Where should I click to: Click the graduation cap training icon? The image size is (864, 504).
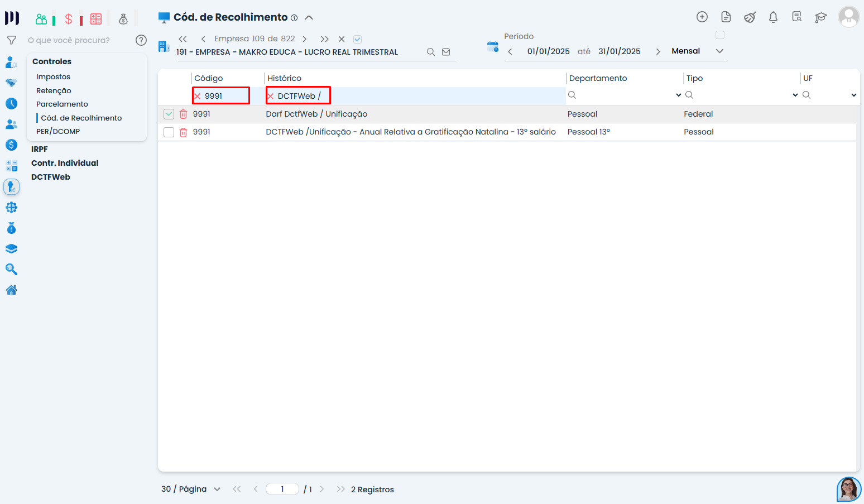point(820,17)
